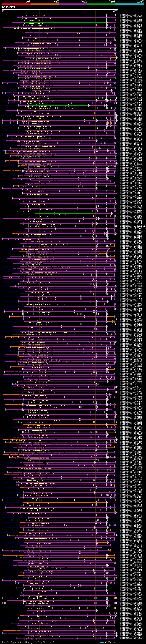Select hit UniRef100_Q9XIL9
The width and height of the screenshot is (146, 644).
point(131,65)
